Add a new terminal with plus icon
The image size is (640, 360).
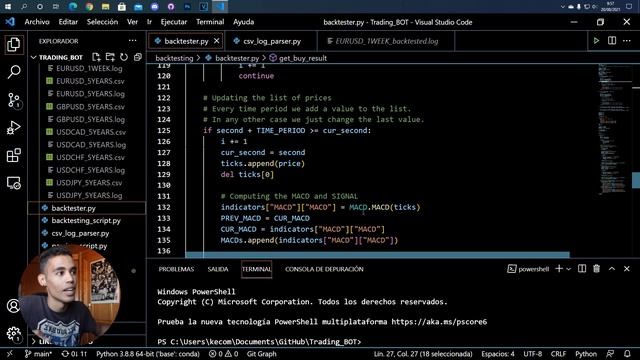(x=559, y=269)
